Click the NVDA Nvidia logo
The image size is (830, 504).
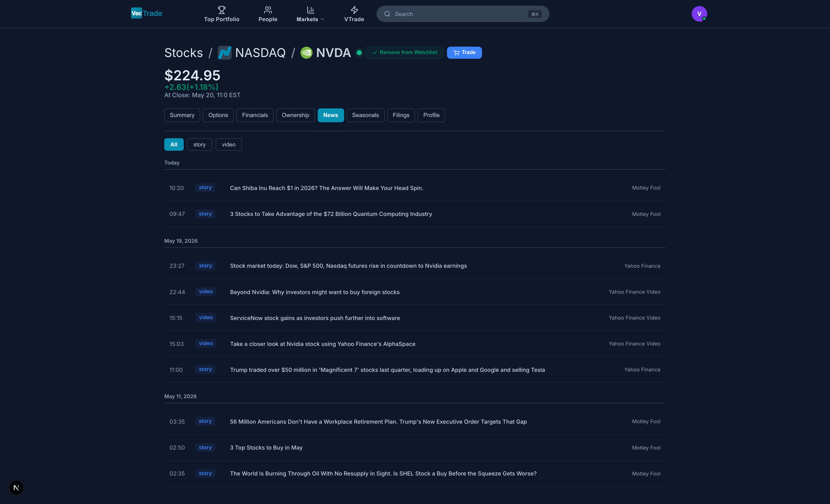coord(306,53)
